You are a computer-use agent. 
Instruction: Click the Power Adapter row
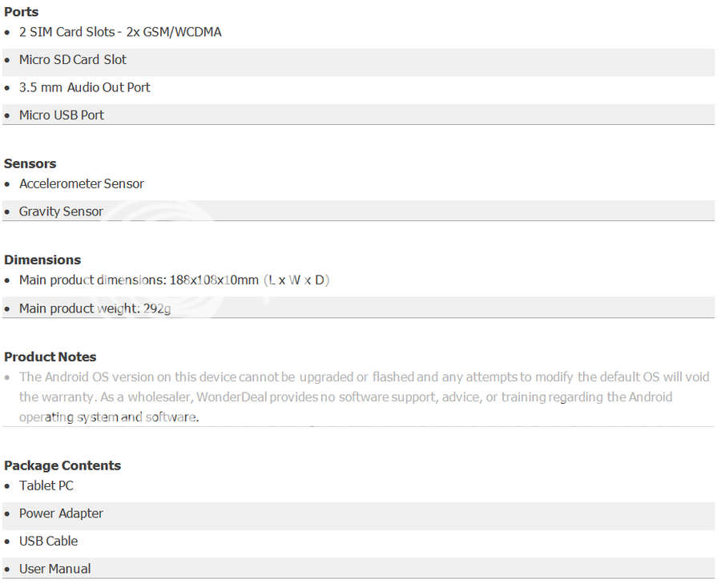coord(358,515)
